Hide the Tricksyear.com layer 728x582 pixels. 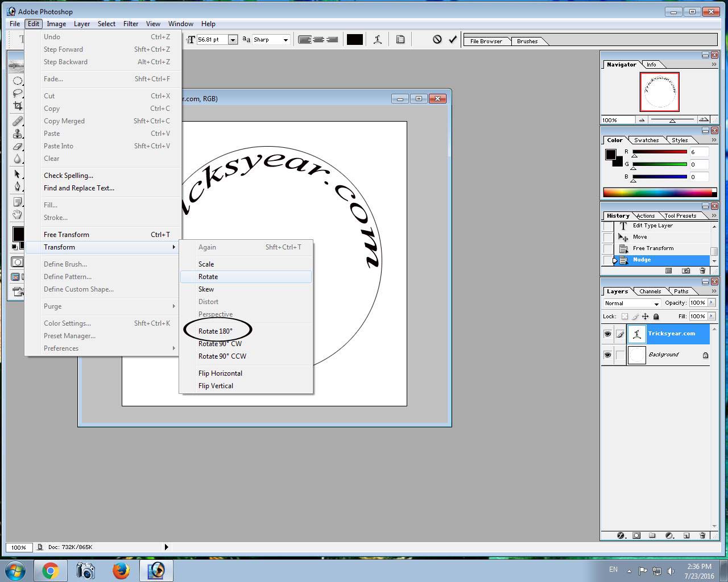[607, 334]
